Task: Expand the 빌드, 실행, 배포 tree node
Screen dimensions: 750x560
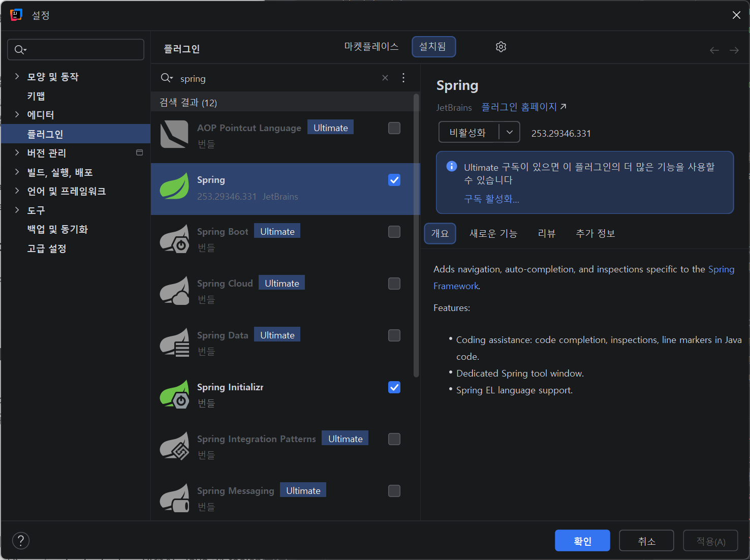Action: pyautogui.click(x=17, y=172)
